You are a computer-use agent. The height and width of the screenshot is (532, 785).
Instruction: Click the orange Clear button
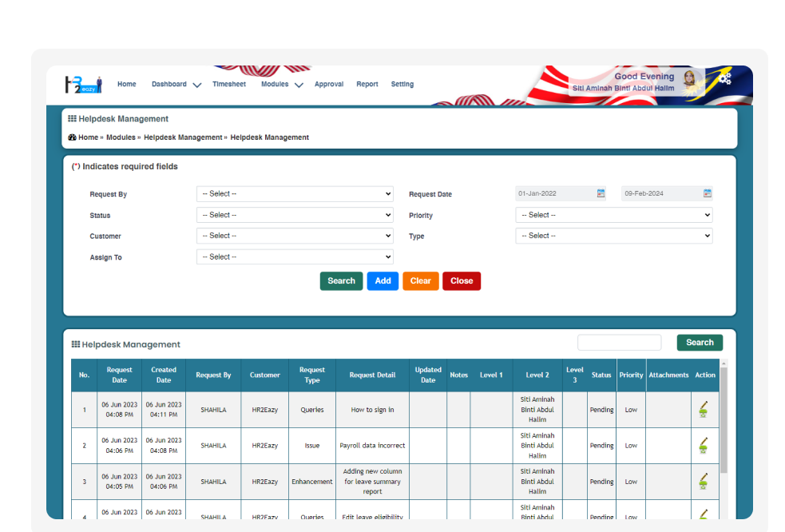click(420, 281)
